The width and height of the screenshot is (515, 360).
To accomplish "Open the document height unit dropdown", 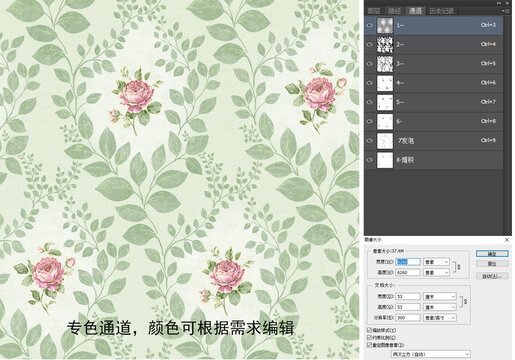I will [440, 307].
